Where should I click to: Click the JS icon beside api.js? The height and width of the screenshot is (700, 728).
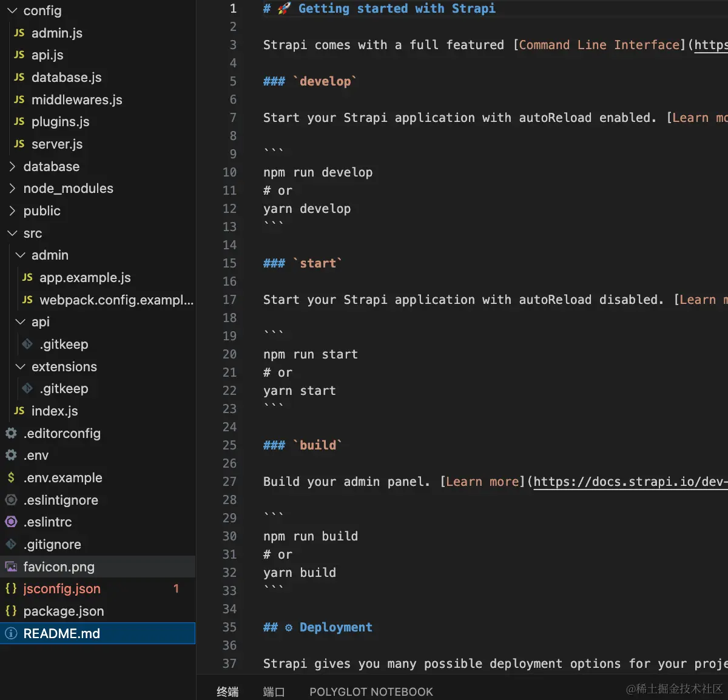pos(19,55)
